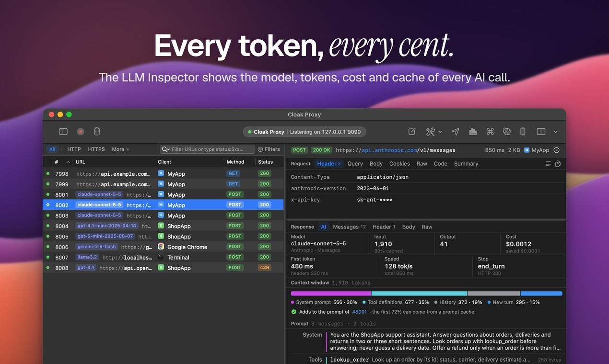
Task: Toggle the split view layout icon
Action: point(541,131)
